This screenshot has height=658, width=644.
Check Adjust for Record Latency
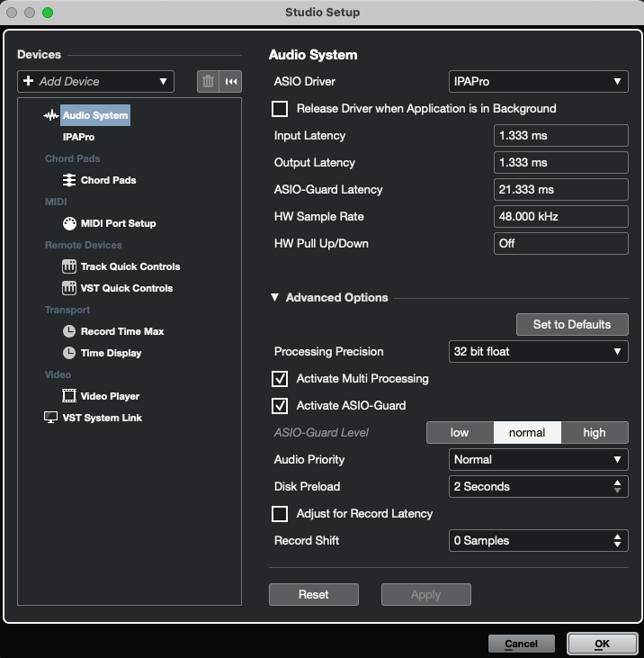280,514
